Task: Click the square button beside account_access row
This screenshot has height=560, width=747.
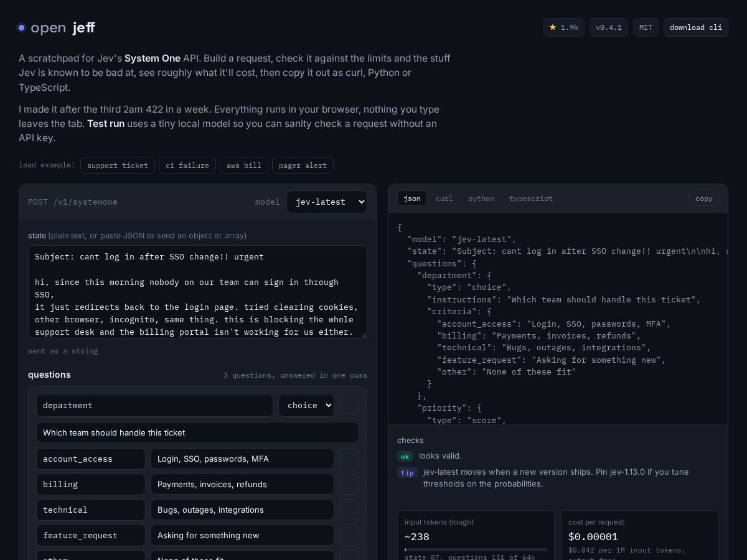Action: [349, 459]
